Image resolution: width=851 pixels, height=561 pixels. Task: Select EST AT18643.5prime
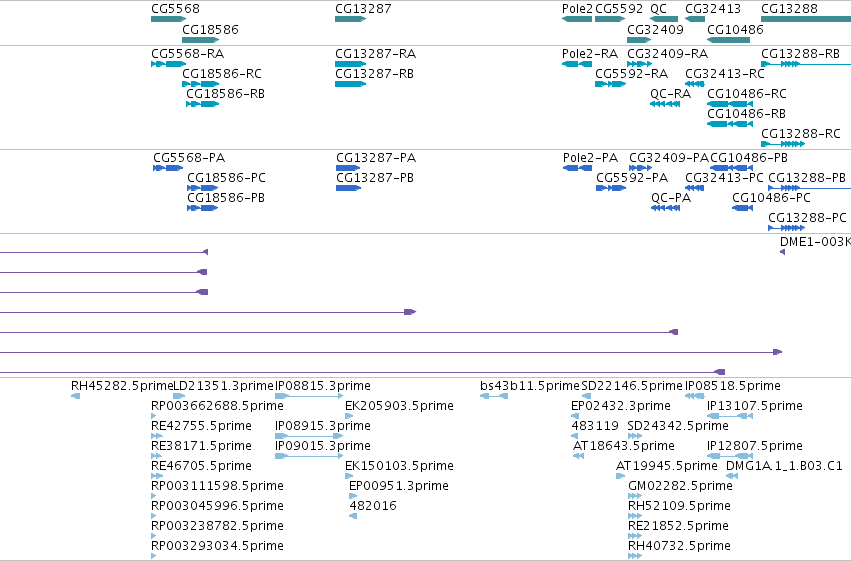point(579,456)
